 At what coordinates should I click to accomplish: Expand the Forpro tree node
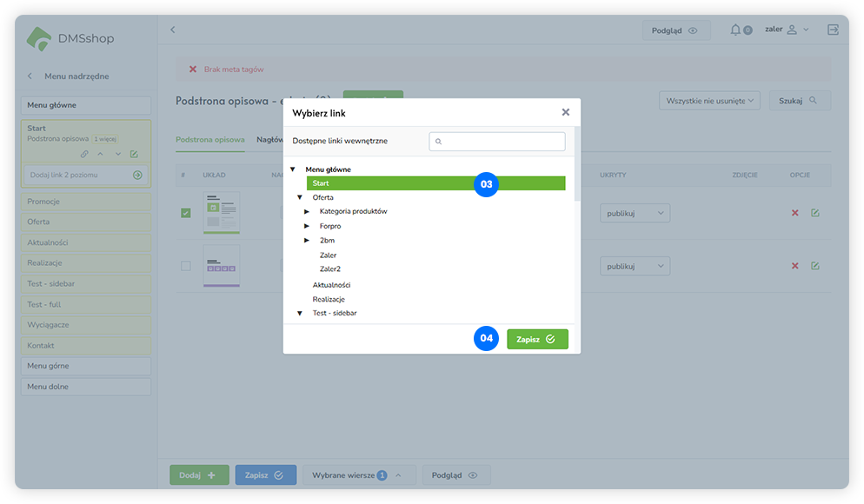[x=307, y=226]
